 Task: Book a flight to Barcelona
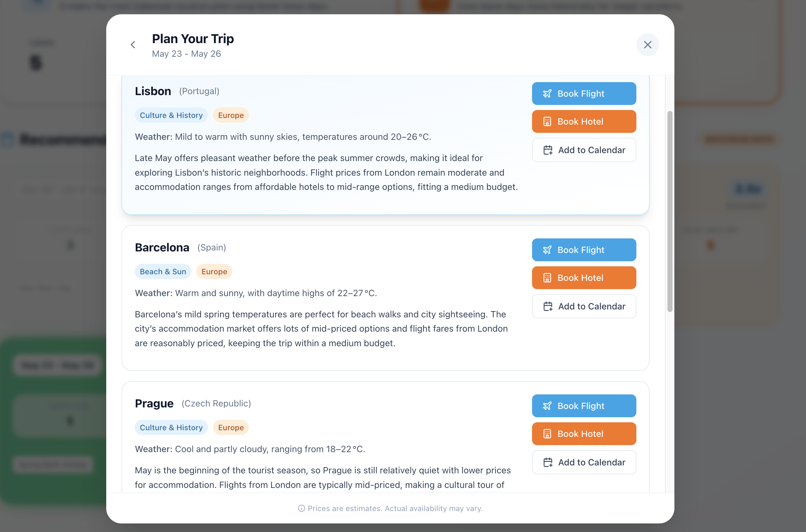click(584, 250)
